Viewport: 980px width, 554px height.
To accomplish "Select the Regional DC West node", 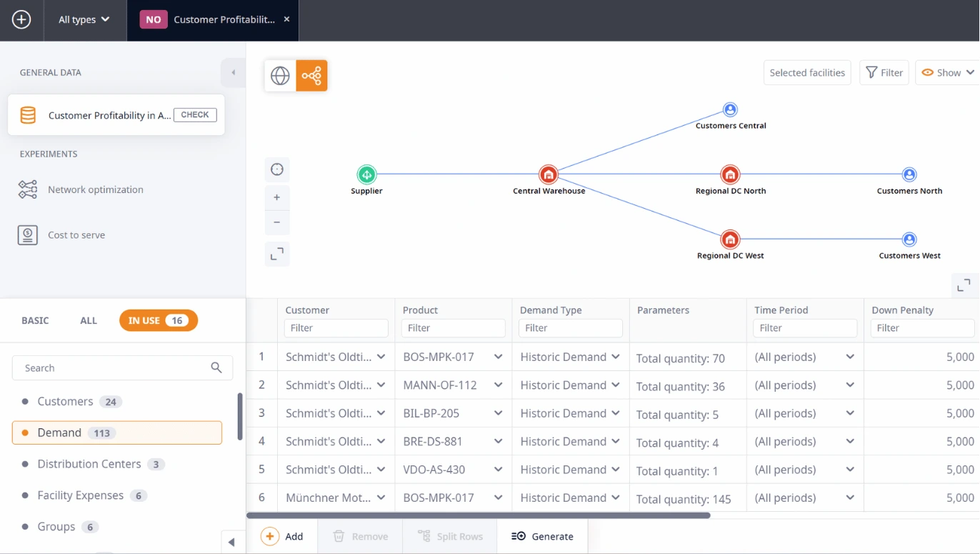I will point(730,239).
